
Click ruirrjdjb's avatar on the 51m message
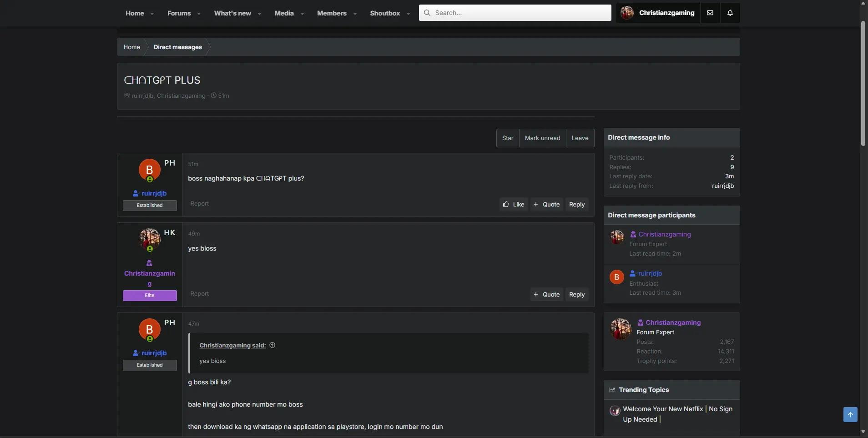tap(149, 170)
